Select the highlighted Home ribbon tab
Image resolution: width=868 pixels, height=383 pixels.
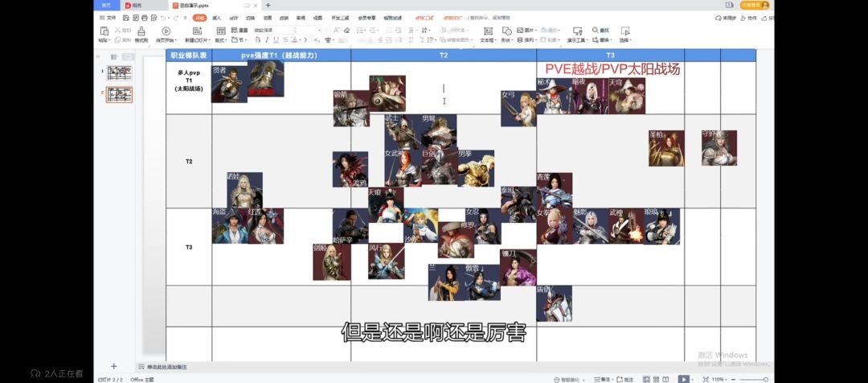(x=200, y=18)
